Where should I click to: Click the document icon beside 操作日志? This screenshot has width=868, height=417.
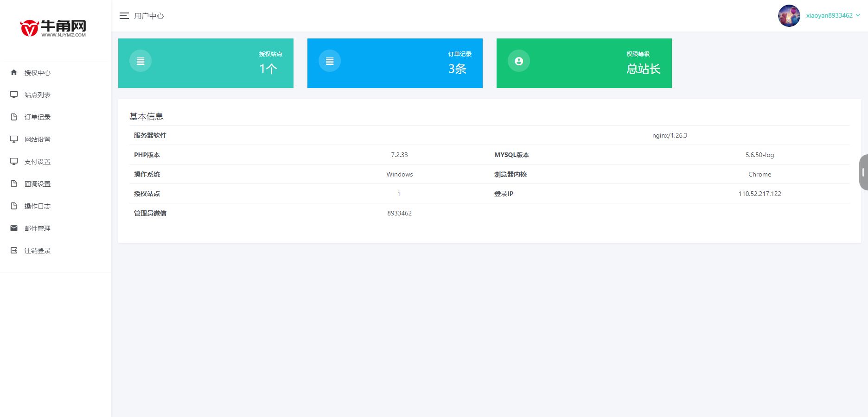(x=14, y=206)
